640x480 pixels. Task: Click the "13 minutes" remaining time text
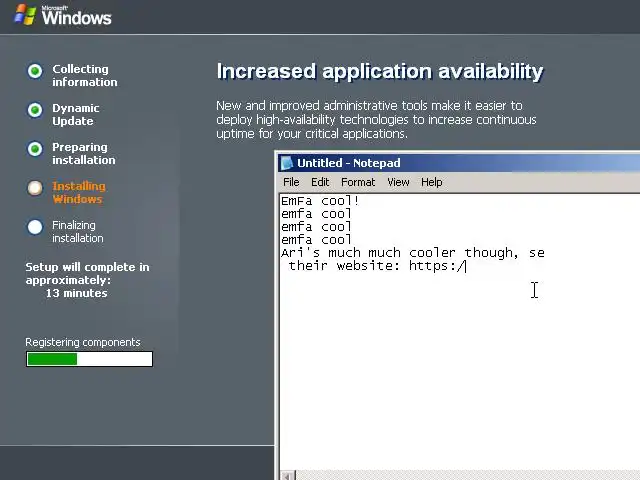click(x=76, y=293)
